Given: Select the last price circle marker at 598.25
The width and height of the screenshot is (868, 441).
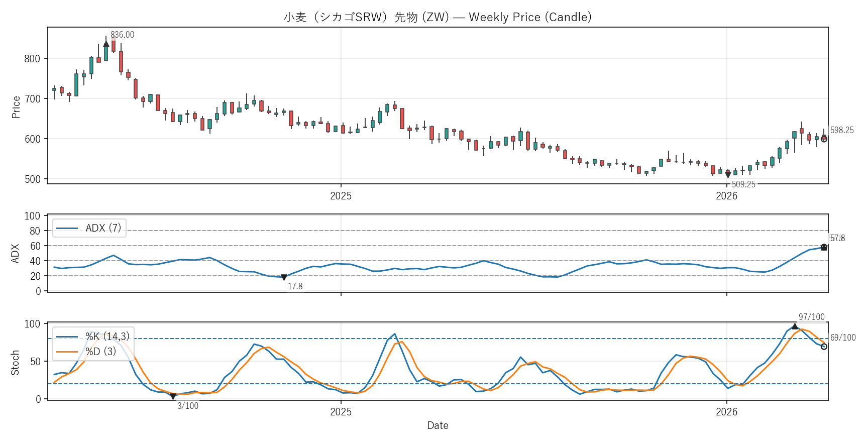Looking at the screenshot, I should 824,139.
